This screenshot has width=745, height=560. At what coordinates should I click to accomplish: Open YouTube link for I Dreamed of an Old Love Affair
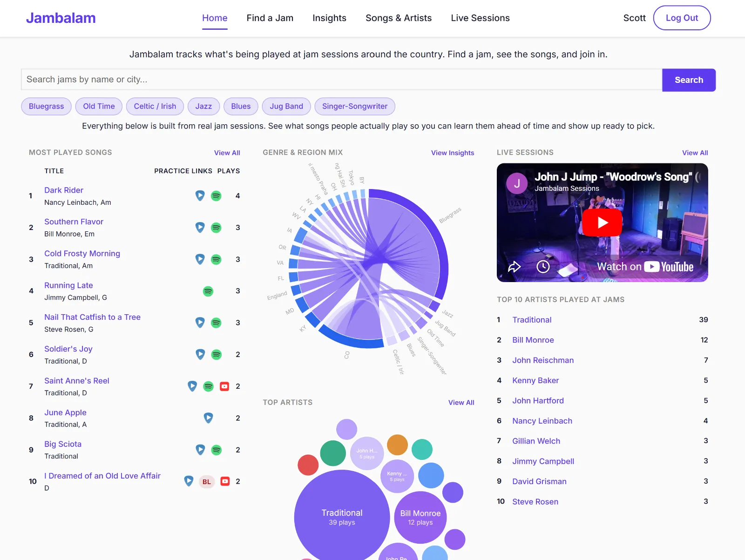tap(225, 481)
